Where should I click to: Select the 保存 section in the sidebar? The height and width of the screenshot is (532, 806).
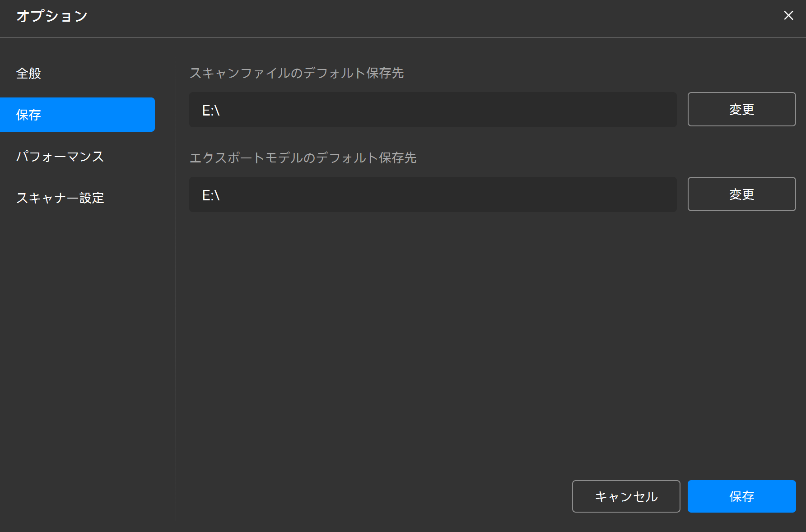77,115
